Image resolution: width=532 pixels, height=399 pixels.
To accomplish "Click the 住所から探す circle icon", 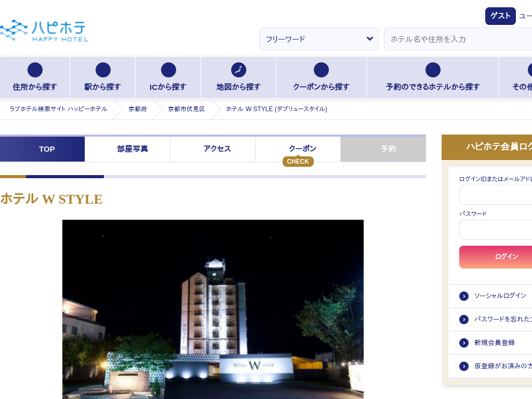I will click(x=35, y=70).
